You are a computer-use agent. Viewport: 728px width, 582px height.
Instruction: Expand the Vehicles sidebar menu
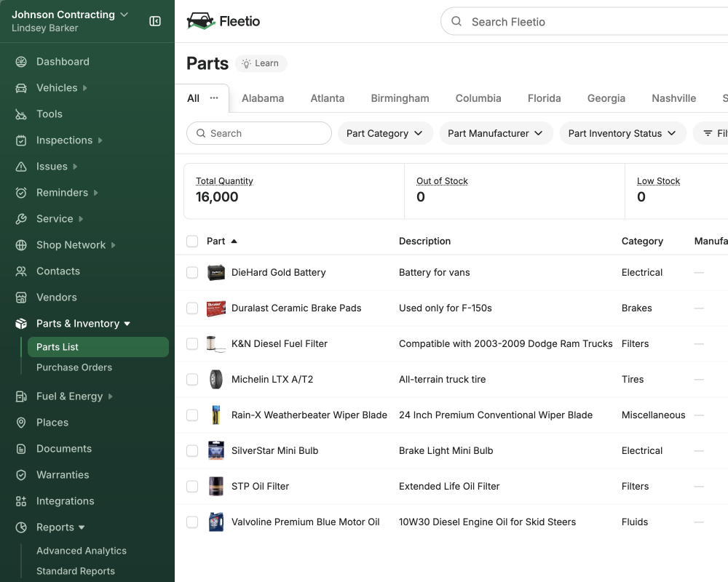tap(85, 88)
